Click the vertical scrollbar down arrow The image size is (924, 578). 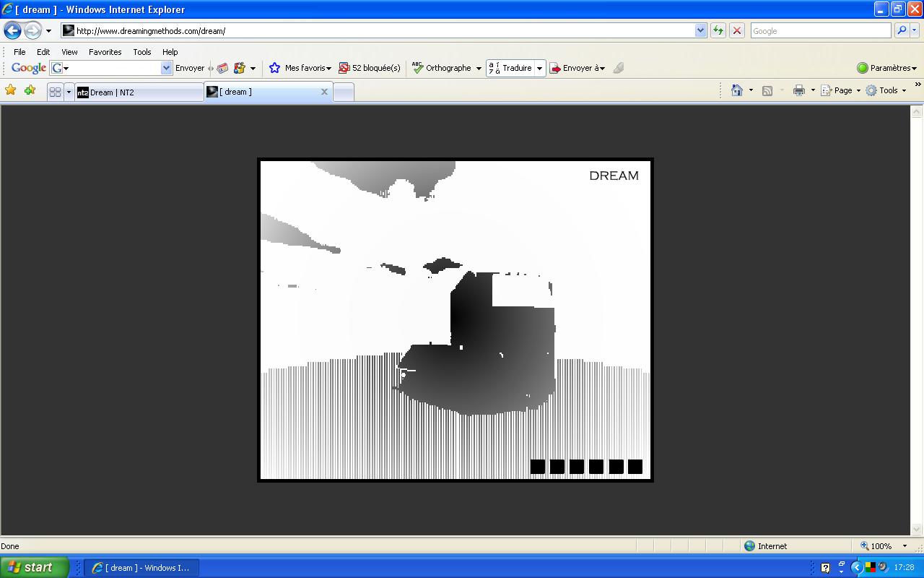[916, 529]
